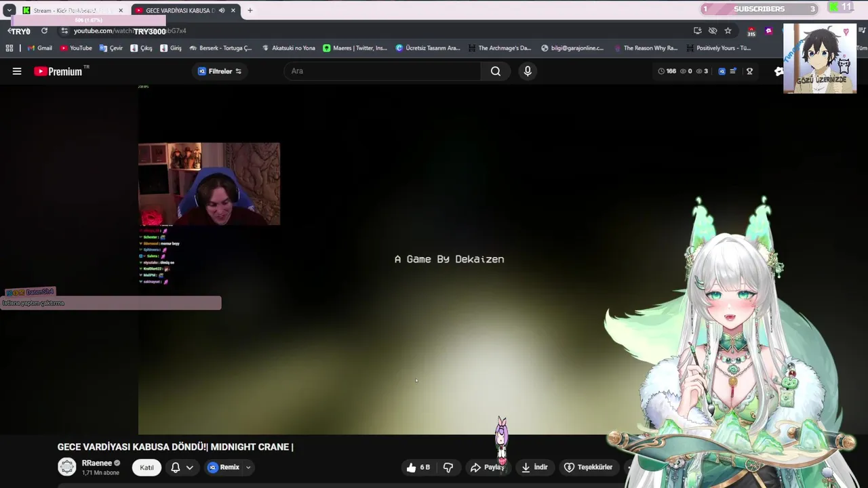Open the Giriş bookmark

click(171, 48)
